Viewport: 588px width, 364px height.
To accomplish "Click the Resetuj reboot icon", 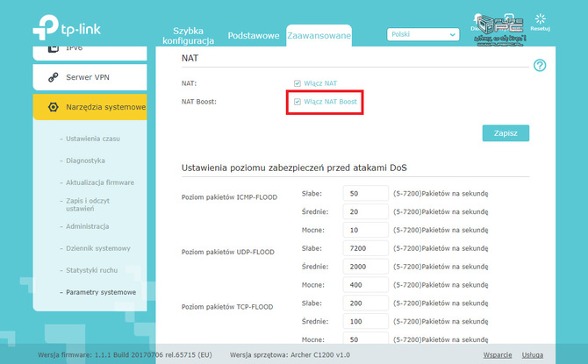I will point(541,19).
